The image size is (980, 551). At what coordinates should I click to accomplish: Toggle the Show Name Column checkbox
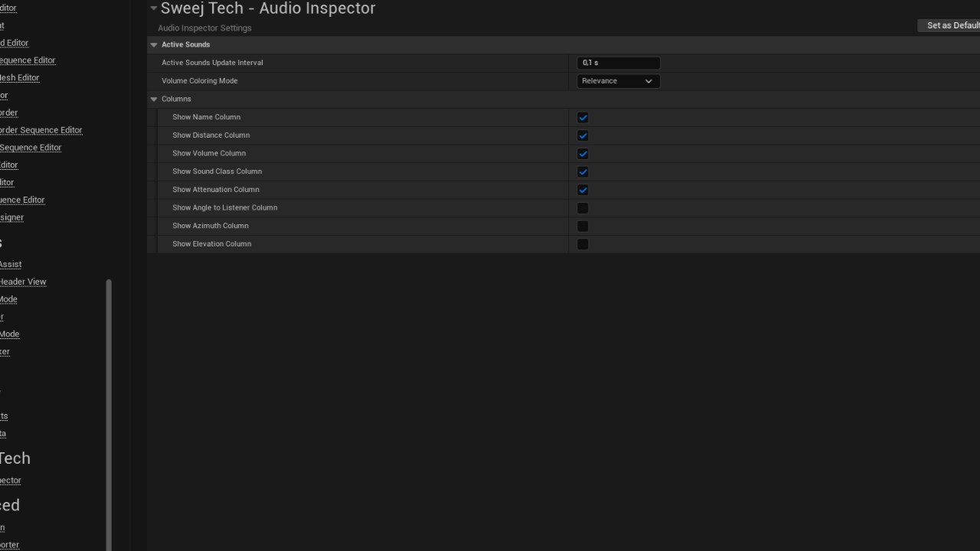coord(583,117)
